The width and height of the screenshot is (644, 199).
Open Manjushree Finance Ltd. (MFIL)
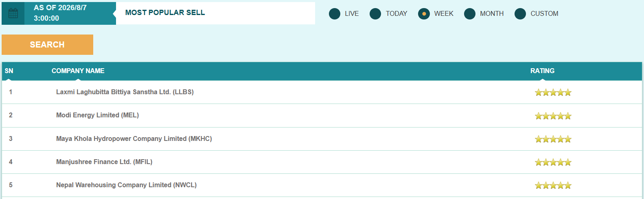[104, 162]
